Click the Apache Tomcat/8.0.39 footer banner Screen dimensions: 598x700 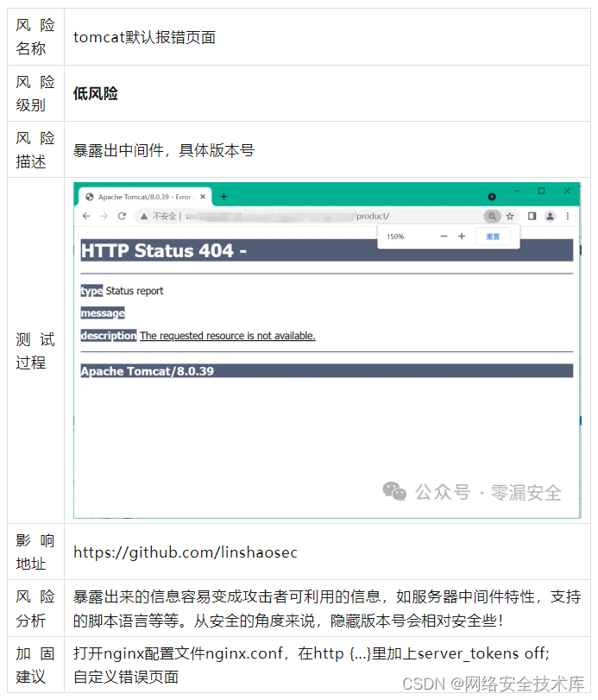[x=327, y=371]
